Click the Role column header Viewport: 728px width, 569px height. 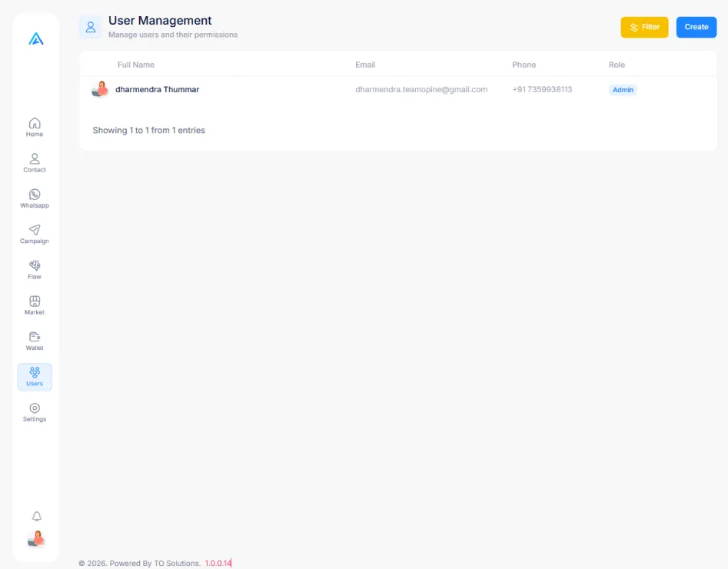(617, 65)
